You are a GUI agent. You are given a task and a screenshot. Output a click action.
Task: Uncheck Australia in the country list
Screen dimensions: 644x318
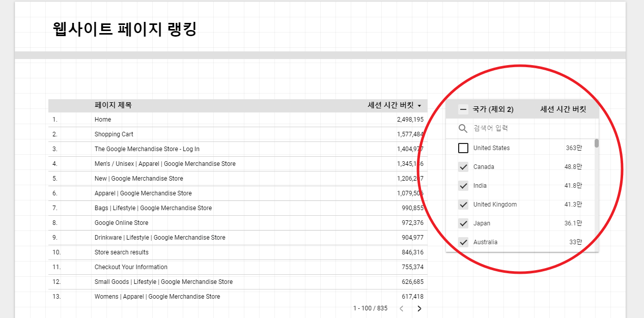463,242
